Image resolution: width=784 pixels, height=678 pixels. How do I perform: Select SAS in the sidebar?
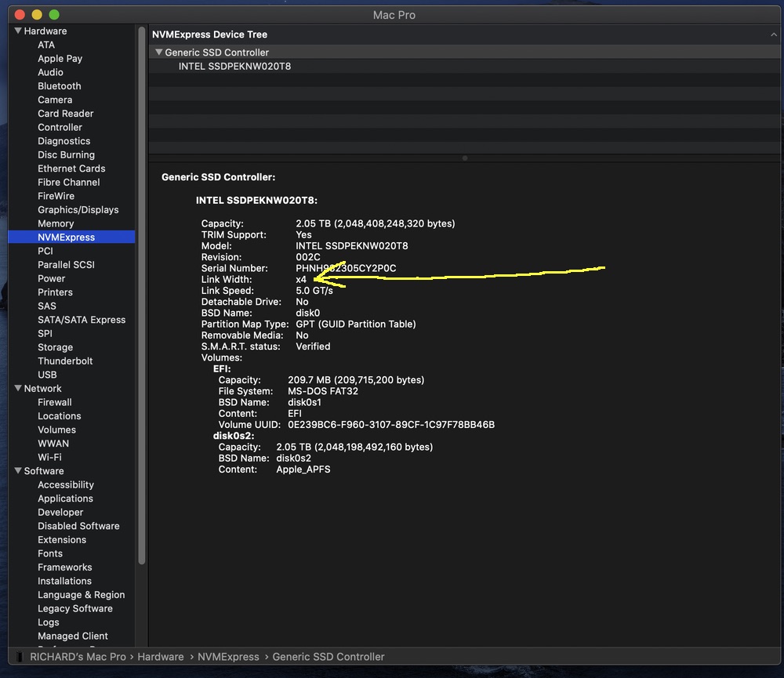point(47,306)
